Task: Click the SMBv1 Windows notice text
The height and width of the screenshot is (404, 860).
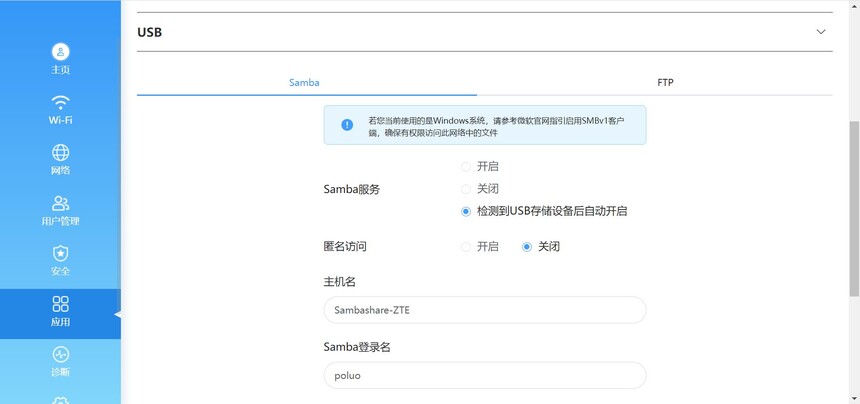Action: point(496,126)
